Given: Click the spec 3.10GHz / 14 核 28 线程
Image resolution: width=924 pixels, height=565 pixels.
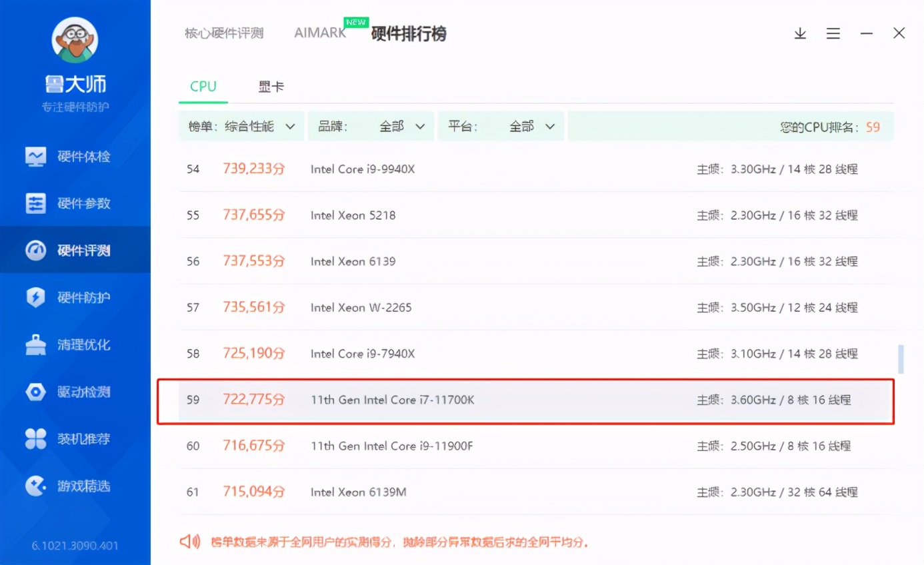Looking at the screenshot, I should tap(794, 354).
